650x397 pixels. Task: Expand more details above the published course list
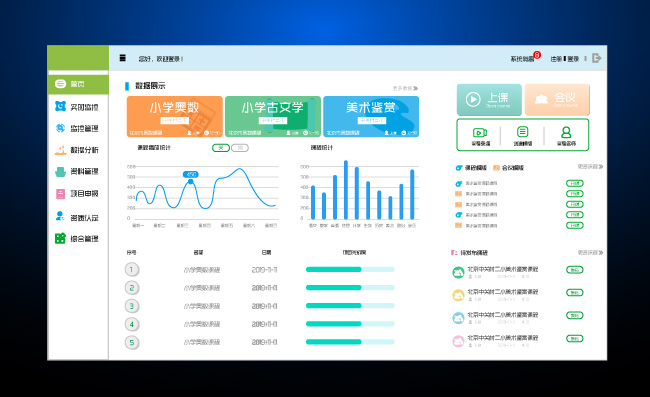(x=590, y=252)
